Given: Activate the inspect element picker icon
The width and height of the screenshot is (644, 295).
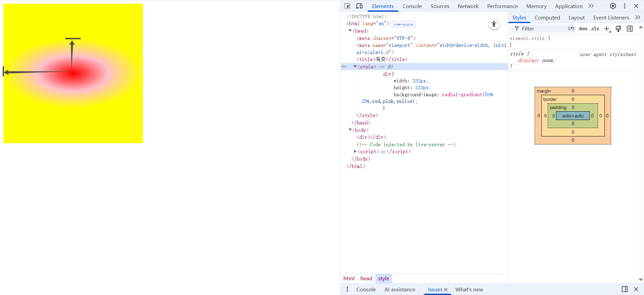Looking at the screenshot, I should 347,6.
